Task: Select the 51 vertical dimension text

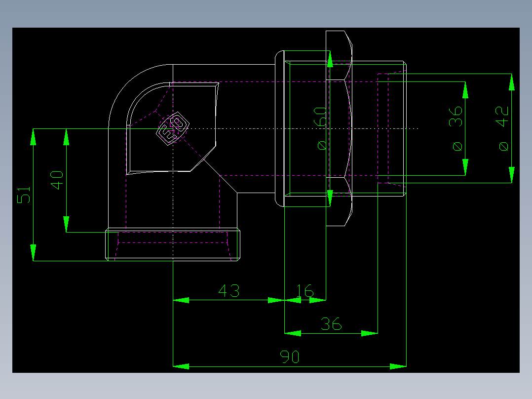Action: tap(24, 195)
